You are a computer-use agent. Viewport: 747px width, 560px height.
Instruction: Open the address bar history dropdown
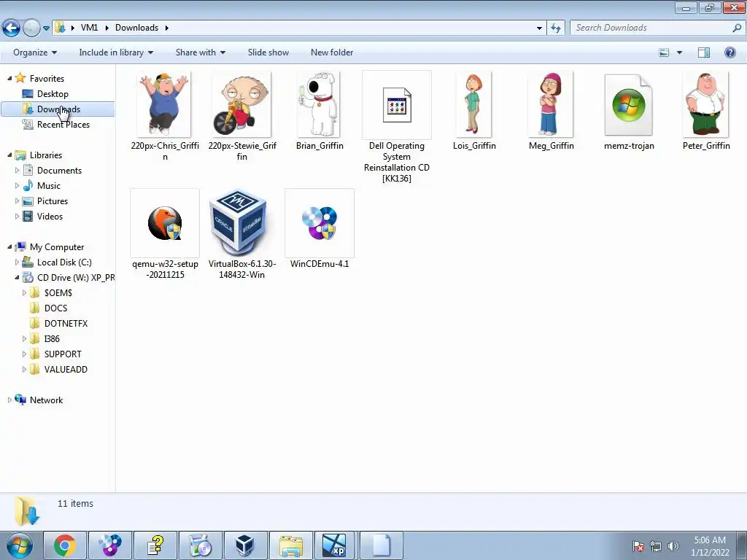point(539,28)
